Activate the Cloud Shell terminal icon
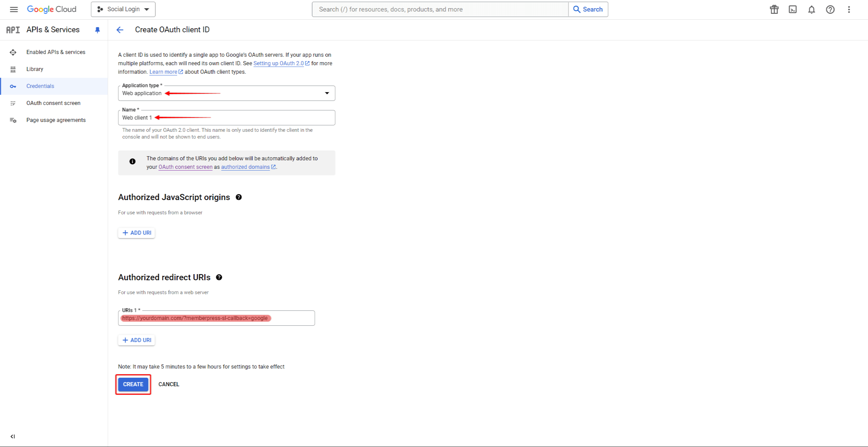This screenshot has width=868, height=447. (x=793, y=10)
